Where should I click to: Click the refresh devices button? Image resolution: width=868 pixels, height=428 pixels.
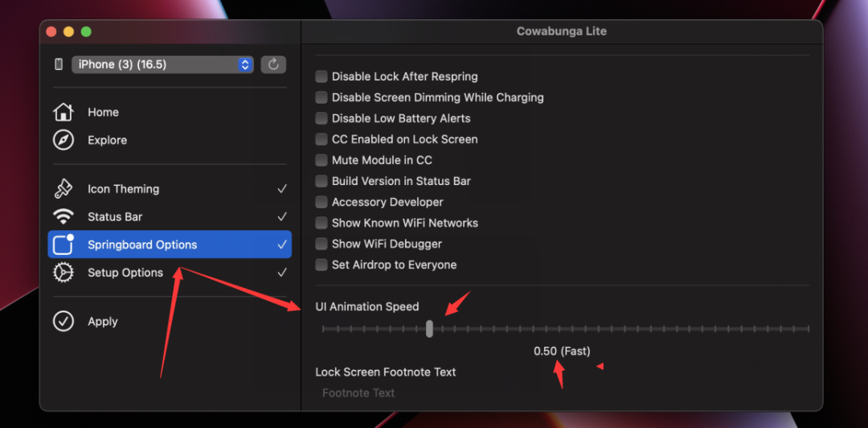pos(273,65)
